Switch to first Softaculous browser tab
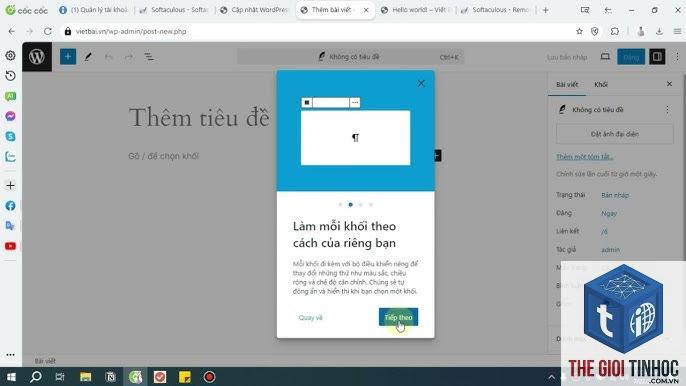Viewport: 686px width, 386px height. pyautogui.click(x=173, y=10)
